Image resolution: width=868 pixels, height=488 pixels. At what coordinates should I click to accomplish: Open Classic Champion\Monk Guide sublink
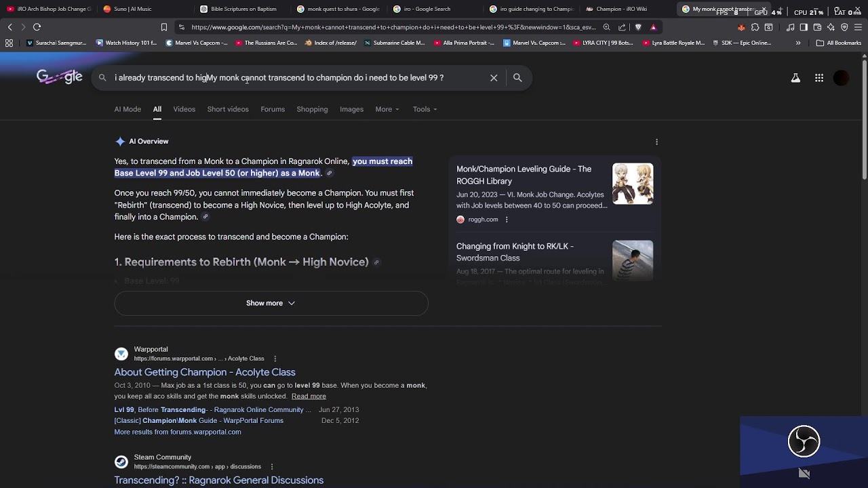pyautogui.click(x=199, y=420)
